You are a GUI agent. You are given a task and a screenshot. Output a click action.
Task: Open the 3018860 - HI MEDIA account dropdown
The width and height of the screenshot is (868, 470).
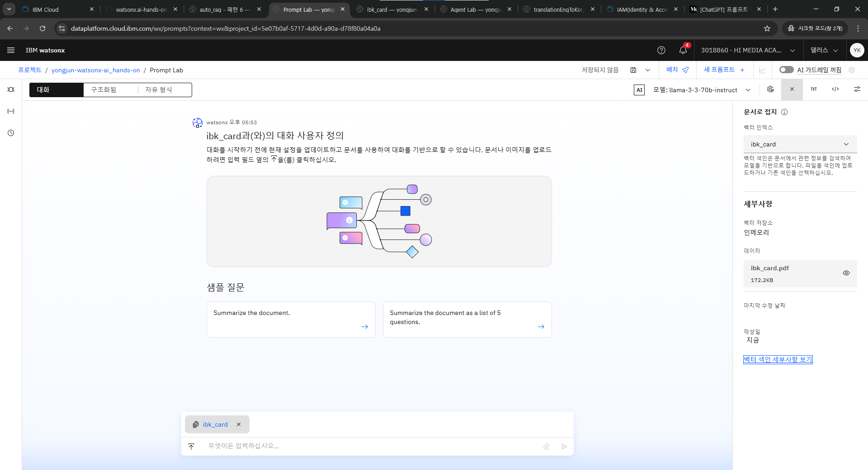pos(748,50)
